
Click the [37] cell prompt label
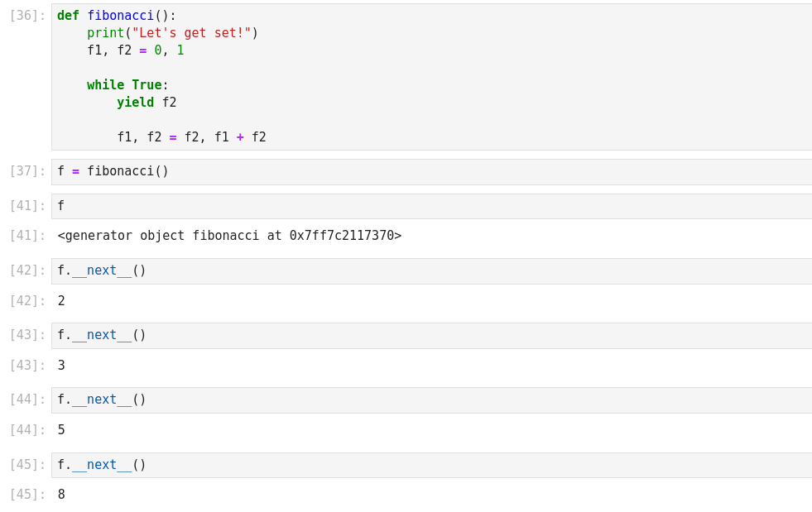[27, 171]
